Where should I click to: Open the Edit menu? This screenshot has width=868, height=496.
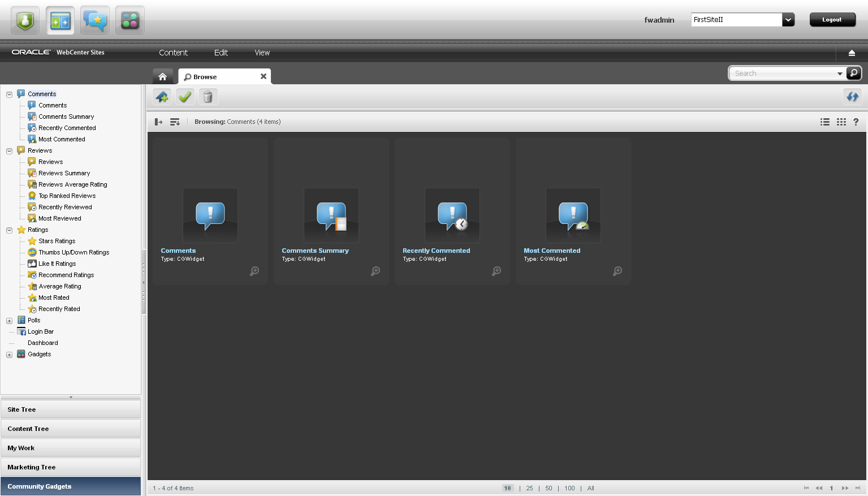(x=221, y=53)
